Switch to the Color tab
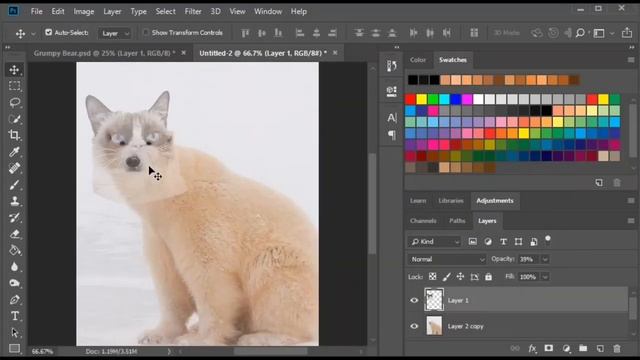This screenshot has height=360, width=640. tap(418, 60)
